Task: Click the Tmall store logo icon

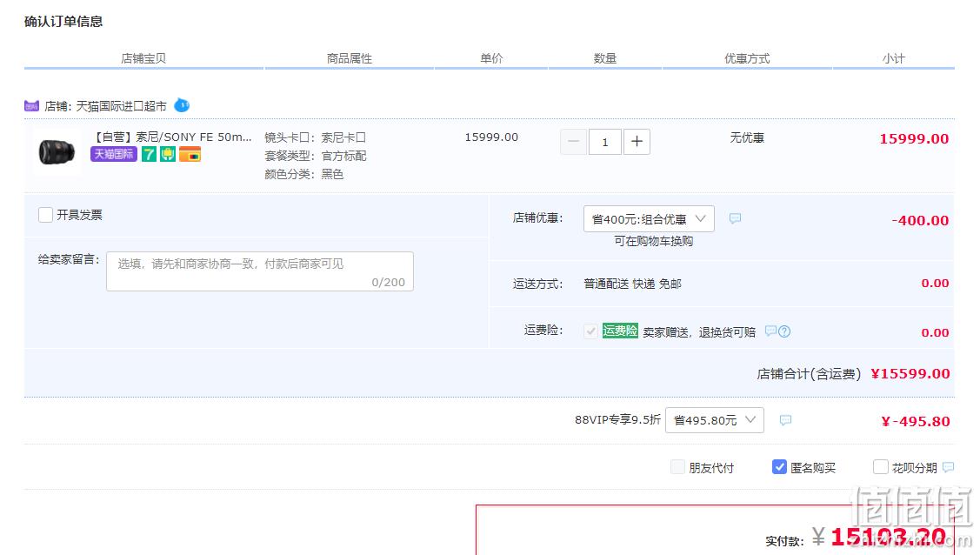Action: coord(31,106)
